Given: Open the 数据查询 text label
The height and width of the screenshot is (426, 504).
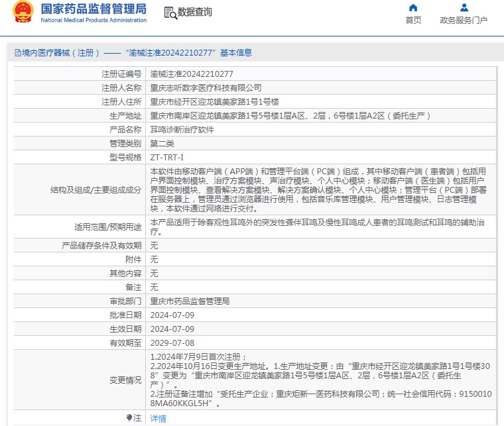Looking at the screenshot, I should coord(195,13).
